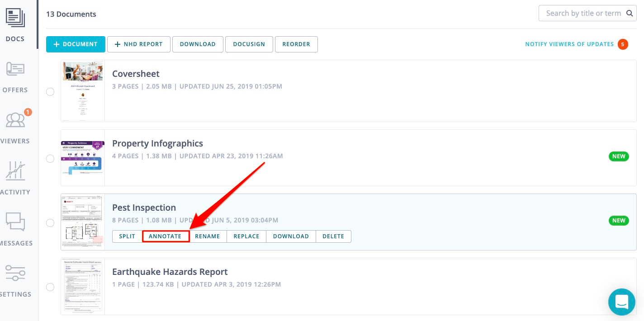Image resolution: width=644 pixels, height=321 pixels.
Task: Click the Annotate button for Pest Inspection
Action: pyautogui.click(x=165, y=236)
